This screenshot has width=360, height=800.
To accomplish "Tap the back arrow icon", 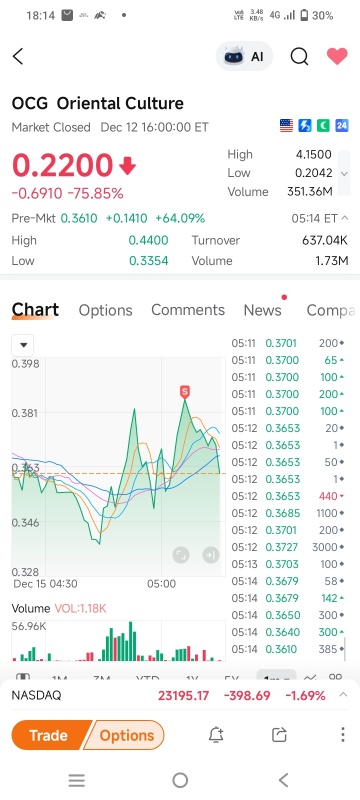I will click(x=18, y=57).
